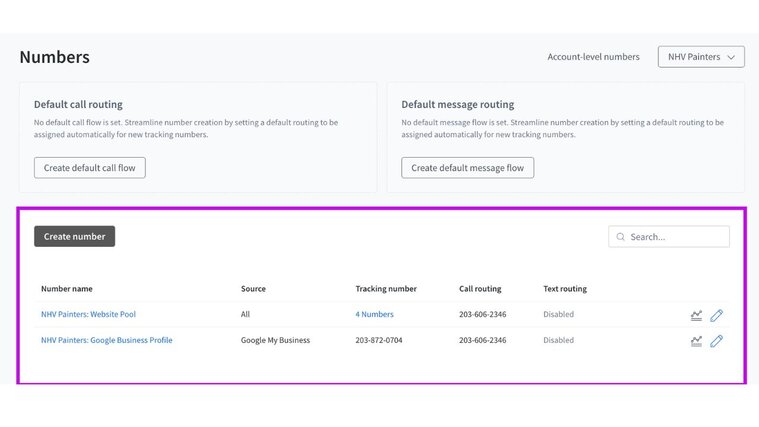Open NHV Painters: Website Pool link
This screenshot has width=759, height=427.
(x=88, y=314)
